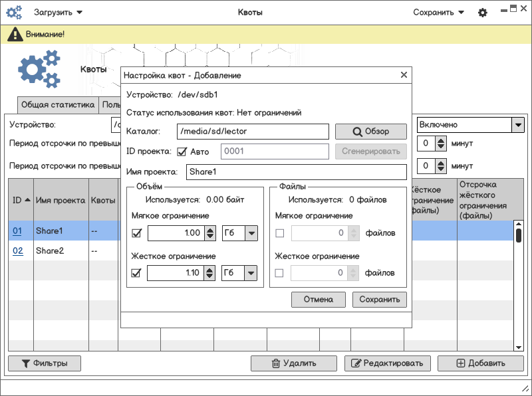
Task: Toggle the volume soft limit checkbox
Action: [138, 233]
